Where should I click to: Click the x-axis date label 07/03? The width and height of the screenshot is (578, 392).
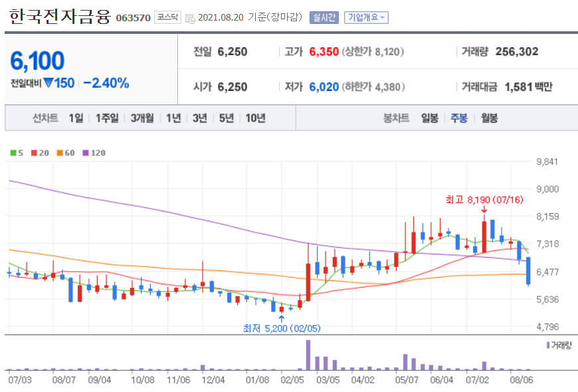coord(20,380)
